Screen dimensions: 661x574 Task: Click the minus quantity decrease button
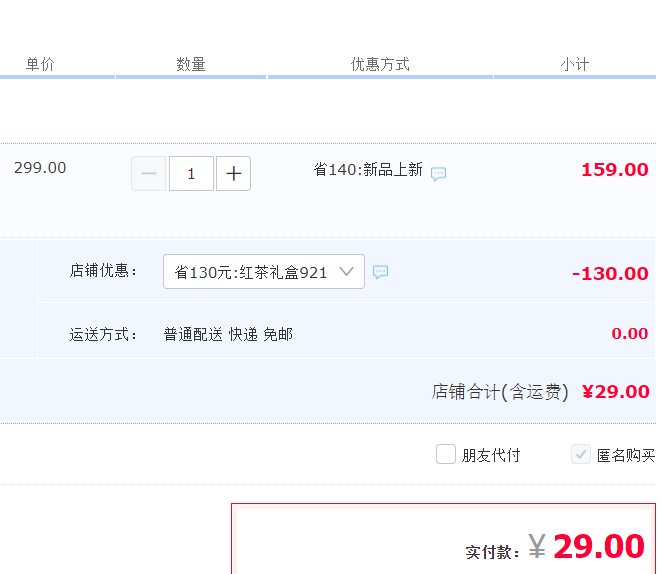[148, 174]
